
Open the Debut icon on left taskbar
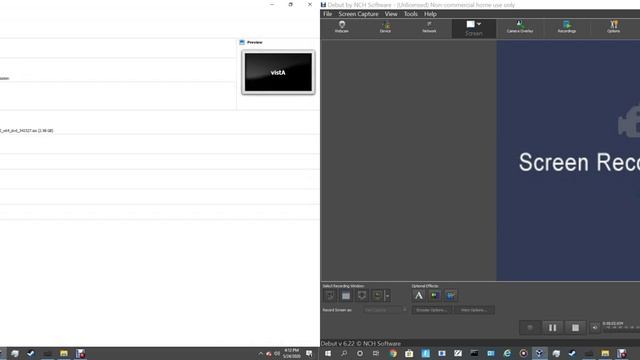point(80,353)
